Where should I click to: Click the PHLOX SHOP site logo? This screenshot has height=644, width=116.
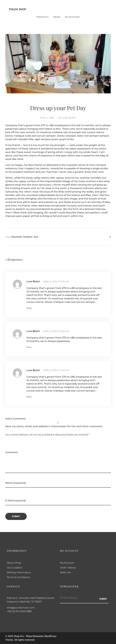click(18, 9)
